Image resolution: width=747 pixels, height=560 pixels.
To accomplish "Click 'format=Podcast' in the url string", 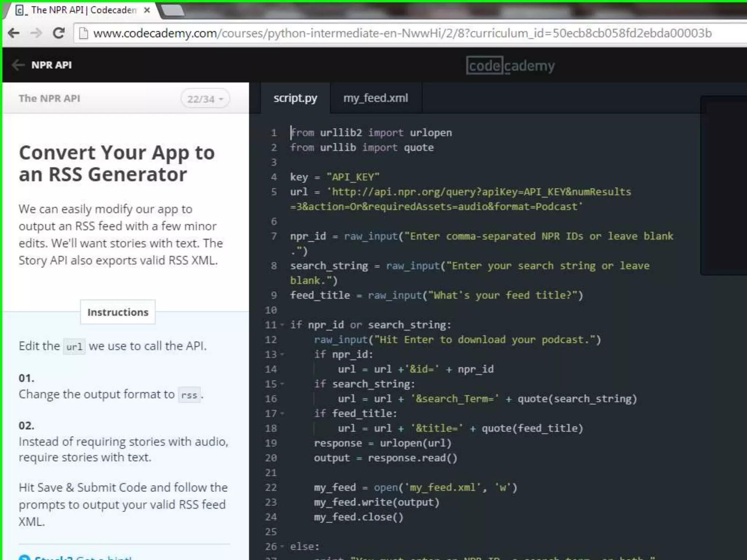I will coord(536,207).
